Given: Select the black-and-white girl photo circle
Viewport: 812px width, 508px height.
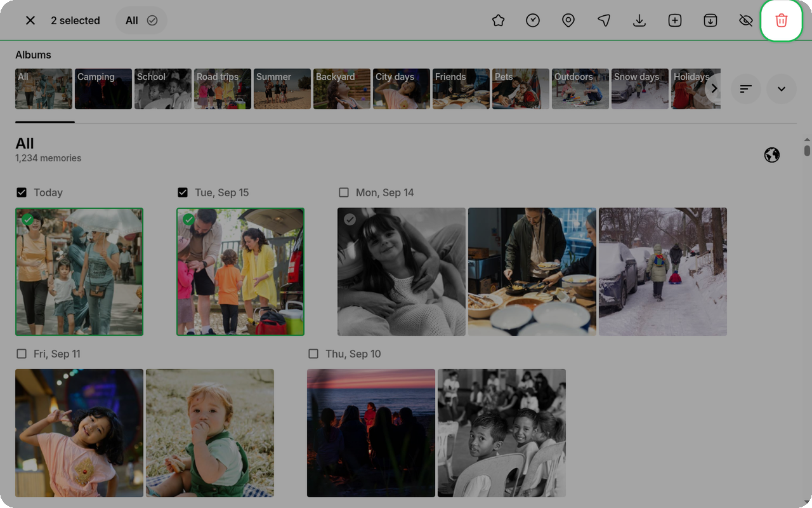Looking at the screenshot, I should point(350,220).
